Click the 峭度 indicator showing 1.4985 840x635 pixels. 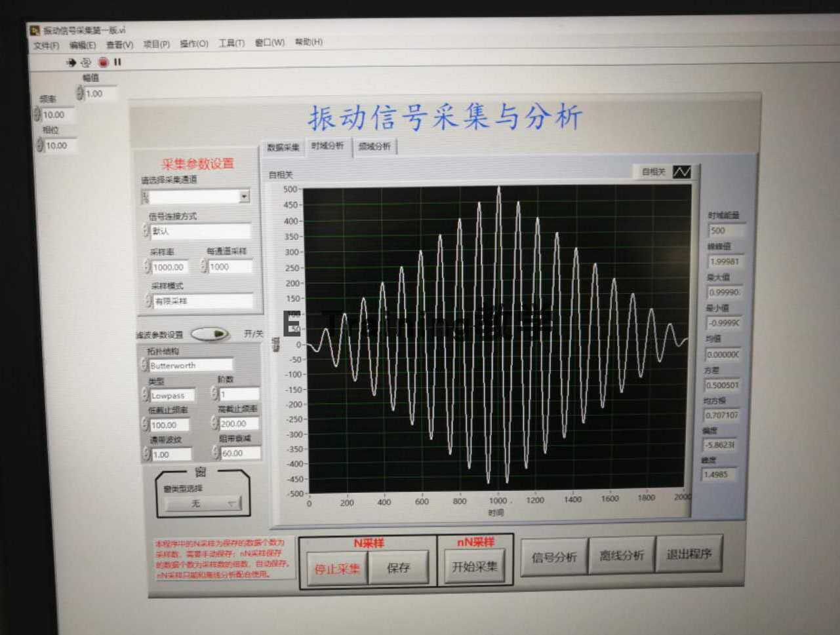click(719, 474)
